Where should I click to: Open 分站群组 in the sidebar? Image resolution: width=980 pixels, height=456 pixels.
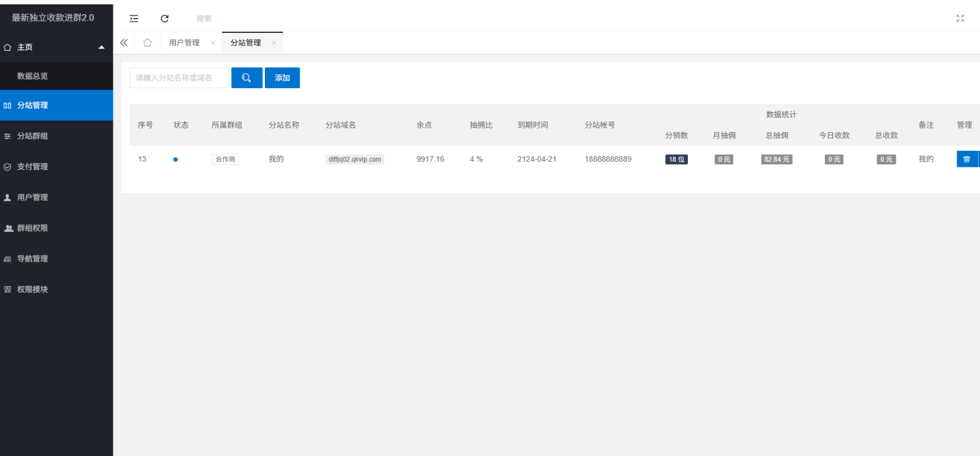[x=56, y=136]
